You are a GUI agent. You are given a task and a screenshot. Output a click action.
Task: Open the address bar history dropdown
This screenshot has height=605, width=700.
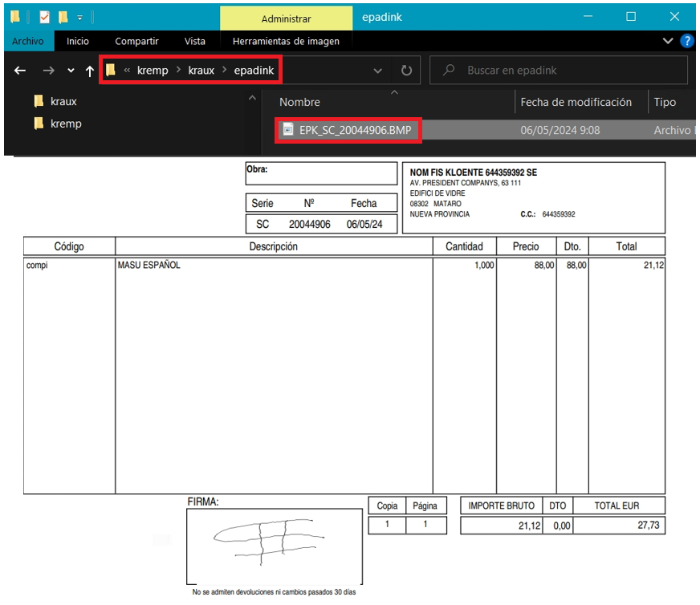[377, 71]
